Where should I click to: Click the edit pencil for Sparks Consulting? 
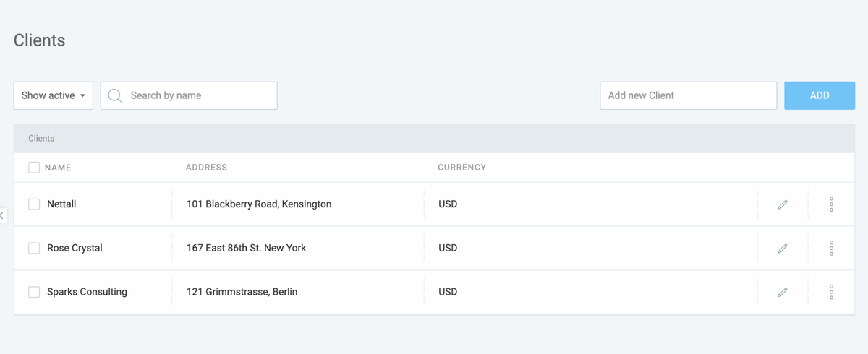pyautogui.click(x=782, y=293)
